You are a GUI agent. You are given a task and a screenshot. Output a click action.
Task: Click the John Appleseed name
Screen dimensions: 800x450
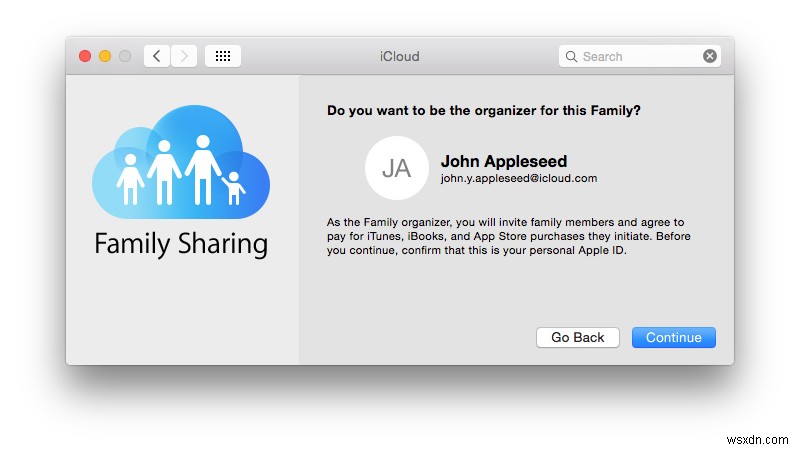pos(504,161)
